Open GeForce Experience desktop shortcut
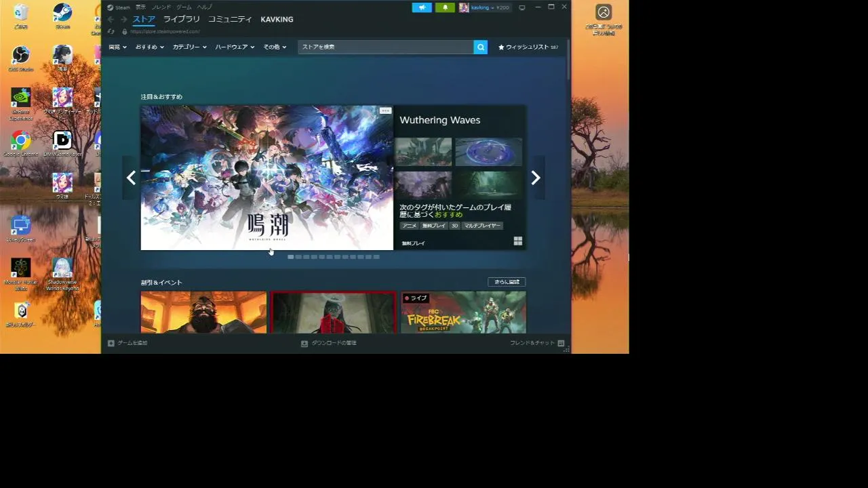The height and width of the screenshot is (488, 868). click(21, 104)
